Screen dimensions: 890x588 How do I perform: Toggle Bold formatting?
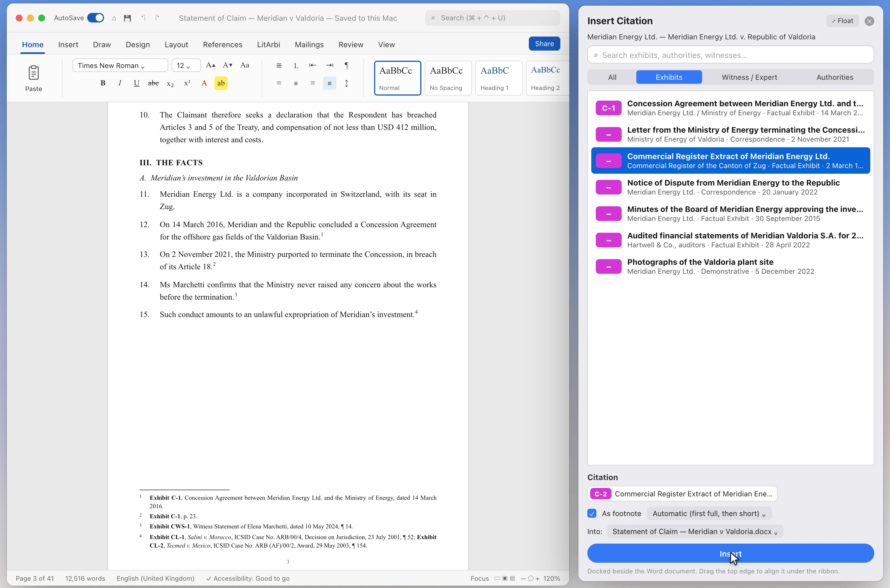[103, 83]
